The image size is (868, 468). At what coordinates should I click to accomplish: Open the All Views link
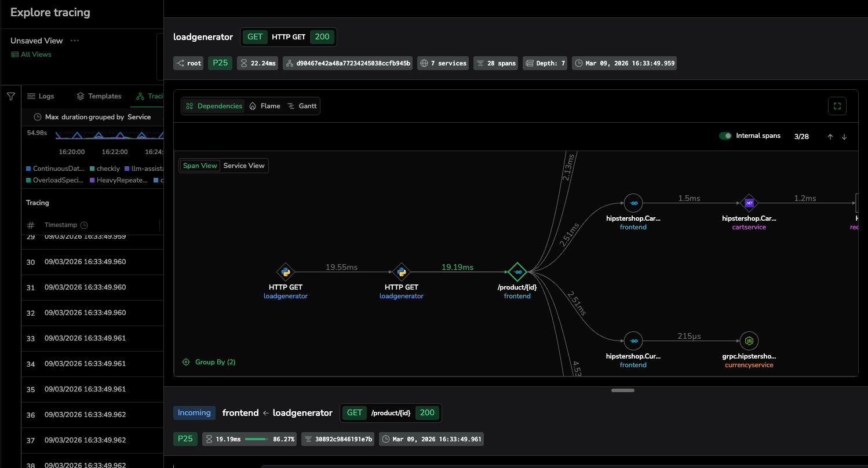[x=31, y=54]
